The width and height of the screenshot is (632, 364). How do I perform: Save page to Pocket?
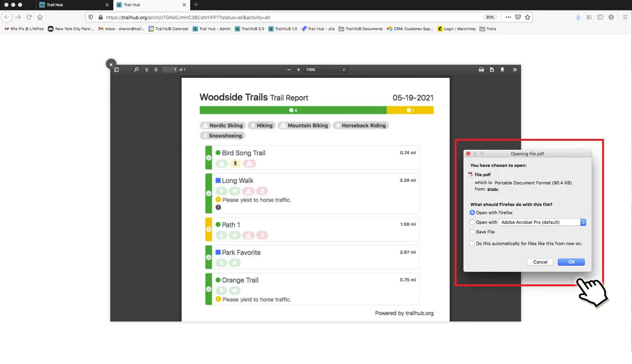(518, 17)
